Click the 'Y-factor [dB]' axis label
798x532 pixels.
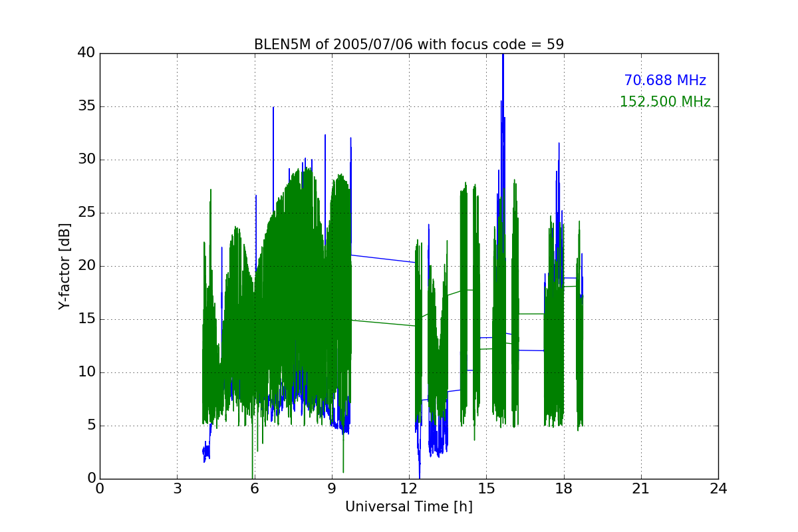click(x=65, y=266)
